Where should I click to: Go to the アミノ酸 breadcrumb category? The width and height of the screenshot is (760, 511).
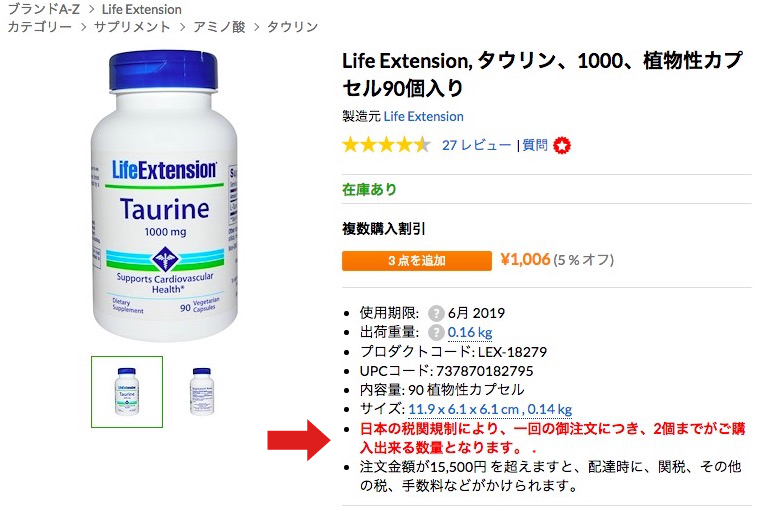pyautogui.click(x=220, y=27)
